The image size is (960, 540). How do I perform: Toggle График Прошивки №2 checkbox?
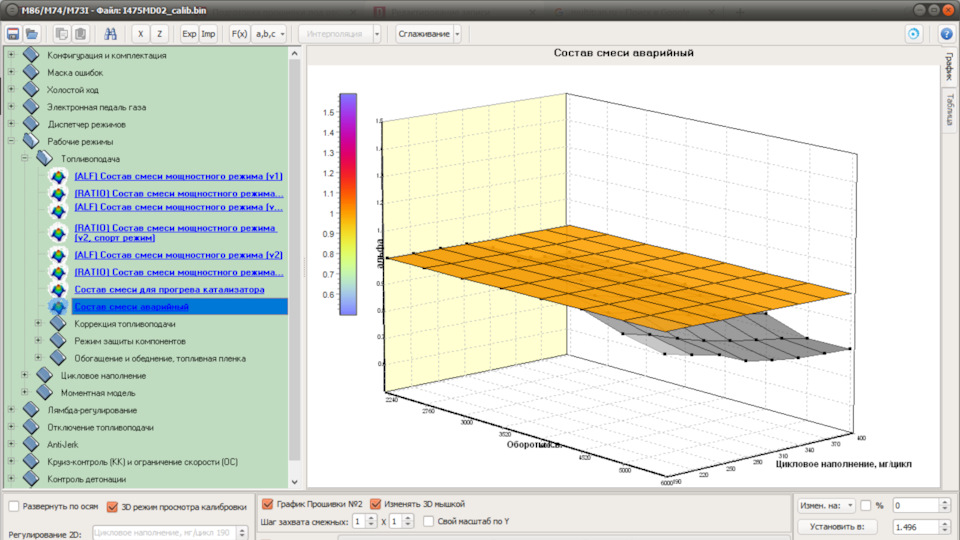click(x=268, y=504)
